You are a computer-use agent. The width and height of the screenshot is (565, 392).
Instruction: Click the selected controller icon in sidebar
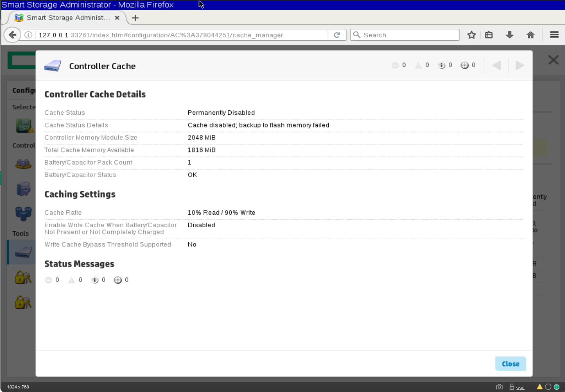[25, 126]
